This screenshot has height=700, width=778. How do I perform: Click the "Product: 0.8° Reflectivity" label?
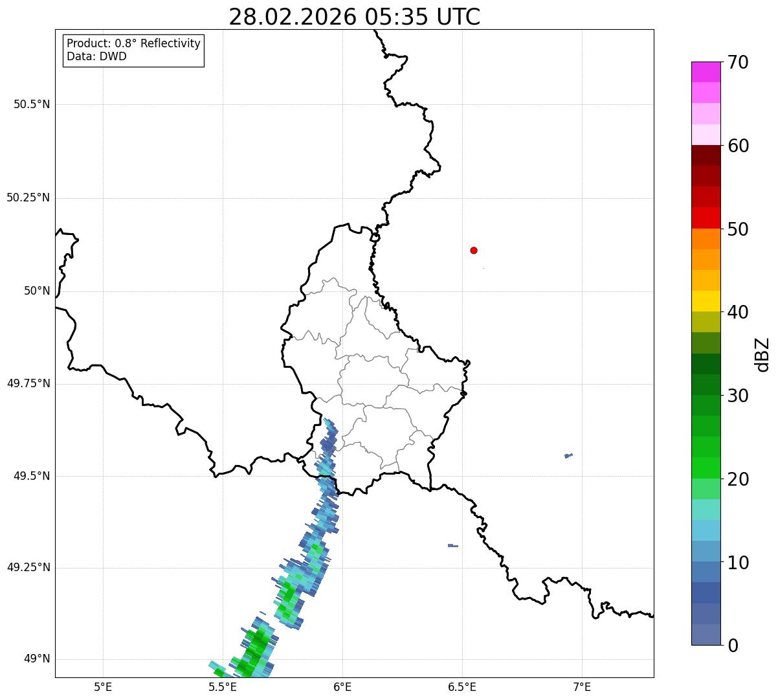point(134,43)
